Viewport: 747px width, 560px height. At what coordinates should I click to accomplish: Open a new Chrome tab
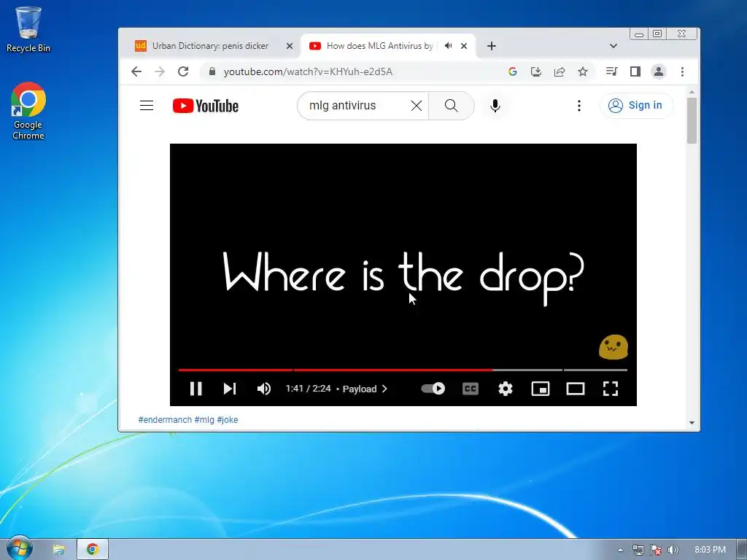tap(492, 46)
